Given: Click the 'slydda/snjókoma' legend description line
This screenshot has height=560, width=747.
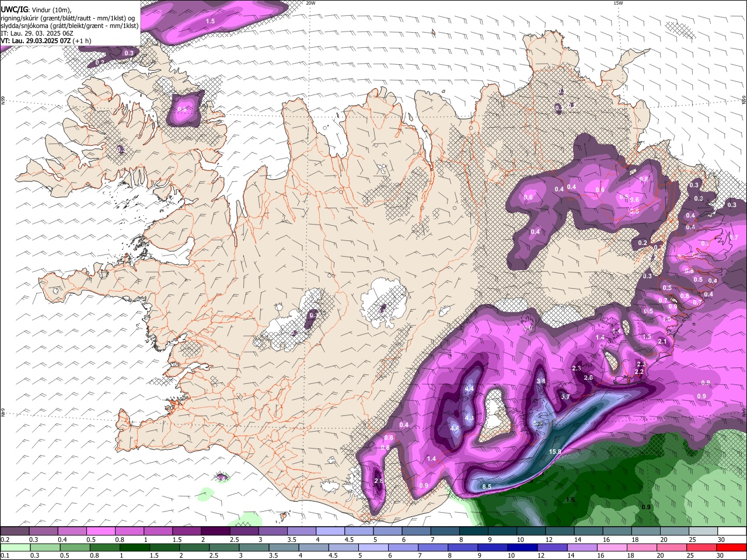Looking at the screenshot, I should click(70, 26).
